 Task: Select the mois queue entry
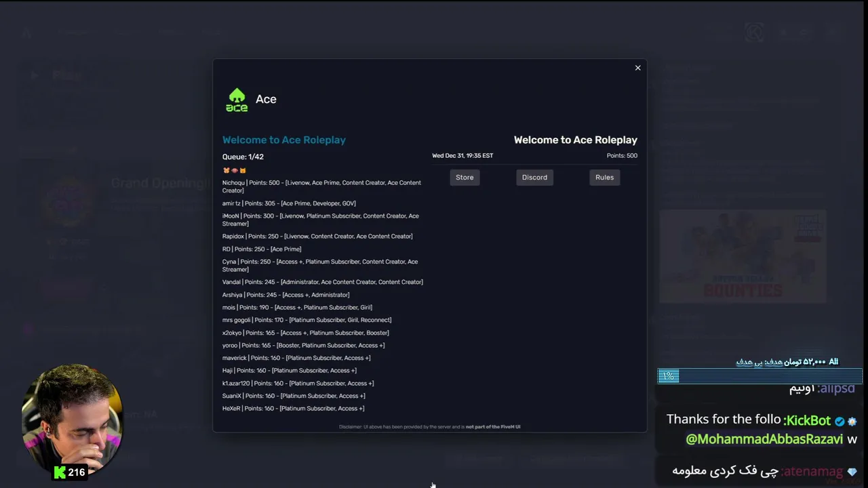coord(297,308)
